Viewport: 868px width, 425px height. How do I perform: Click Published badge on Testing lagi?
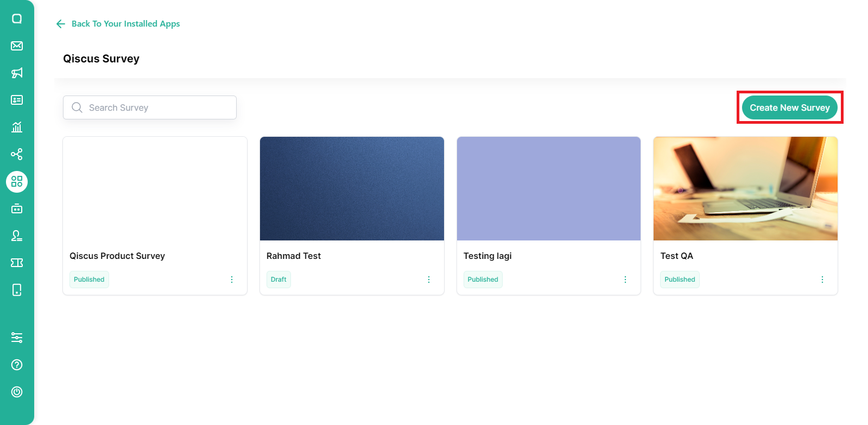coord(483,280)
